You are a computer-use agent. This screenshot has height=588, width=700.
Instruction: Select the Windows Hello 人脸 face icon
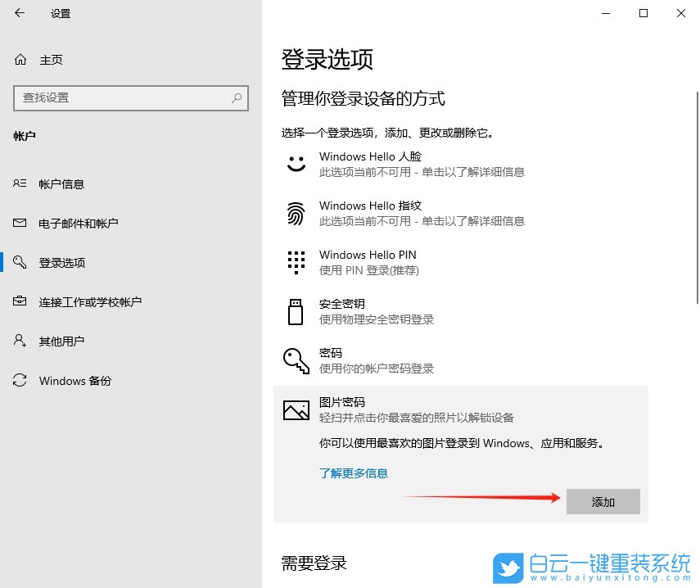pos(296,164)
